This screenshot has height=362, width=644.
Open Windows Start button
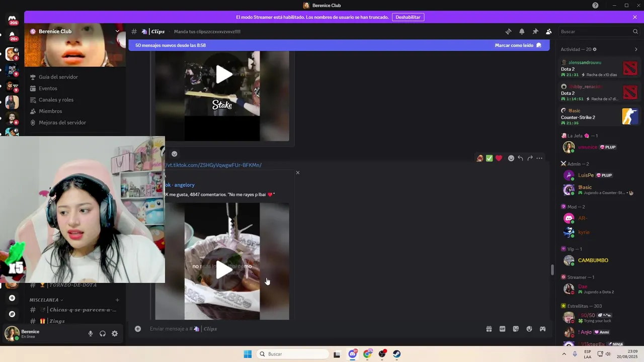tap(248, 354)
